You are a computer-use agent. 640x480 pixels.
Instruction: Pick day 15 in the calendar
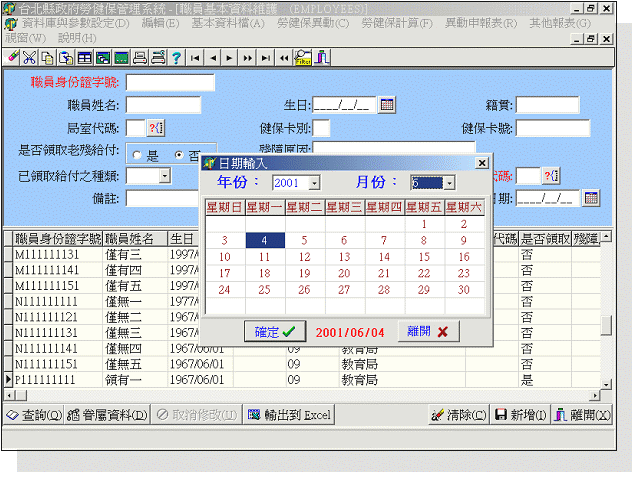pos(424,257)
